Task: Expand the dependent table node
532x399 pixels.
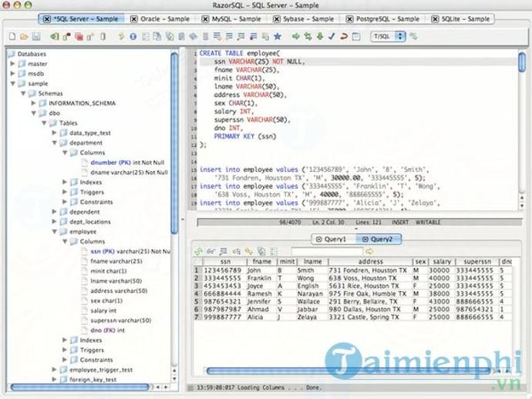Action: click(x=54, y=212)
